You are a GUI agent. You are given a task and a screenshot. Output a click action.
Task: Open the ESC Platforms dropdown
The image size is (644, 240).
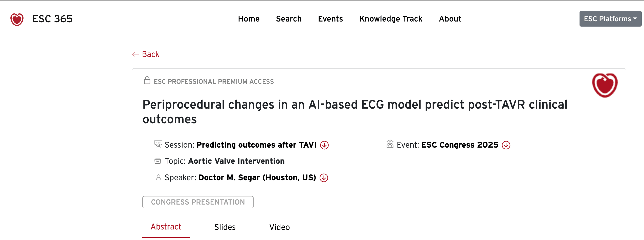[x=610, y=18]
